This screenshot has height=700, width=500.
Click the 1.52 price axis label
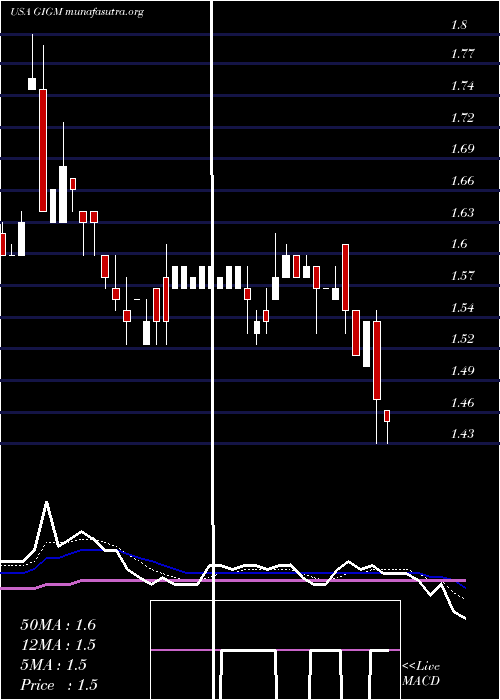point(462,338)
